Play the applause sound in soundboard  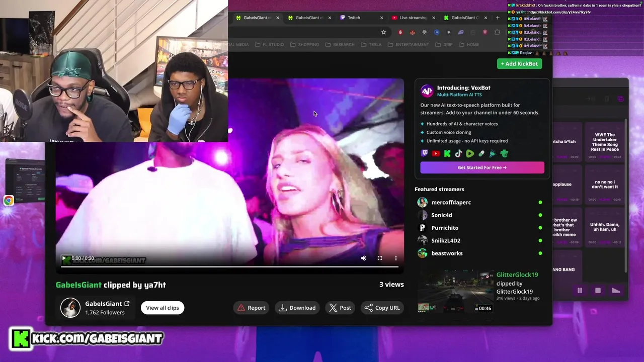point(567,185)
